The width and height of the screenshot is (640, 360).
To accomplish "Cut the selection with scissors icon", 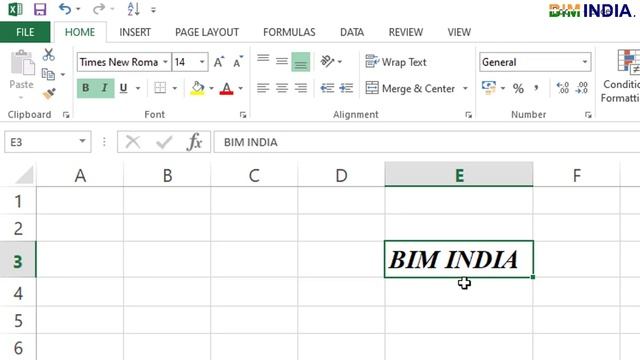I will coord(49,55).
